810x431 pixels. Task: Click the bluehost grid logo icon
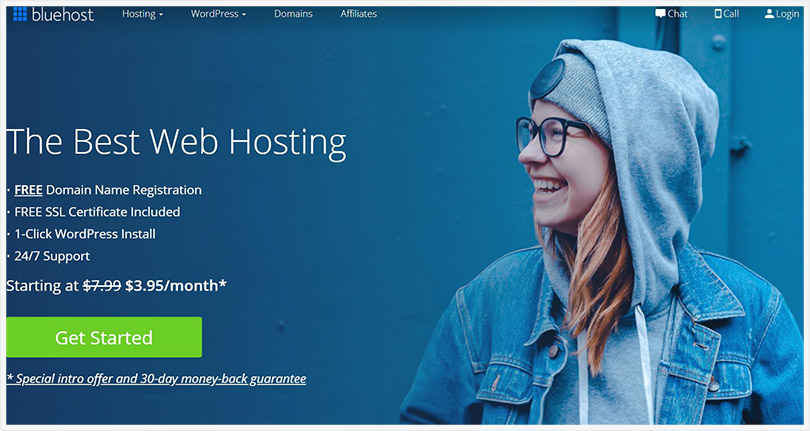(x=20, y=14)
